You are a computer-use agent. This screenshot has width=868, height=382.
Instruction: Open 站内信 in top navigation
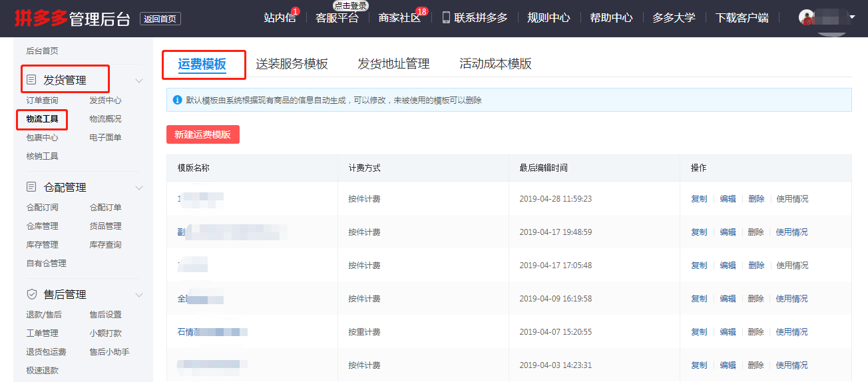(280, 18)
